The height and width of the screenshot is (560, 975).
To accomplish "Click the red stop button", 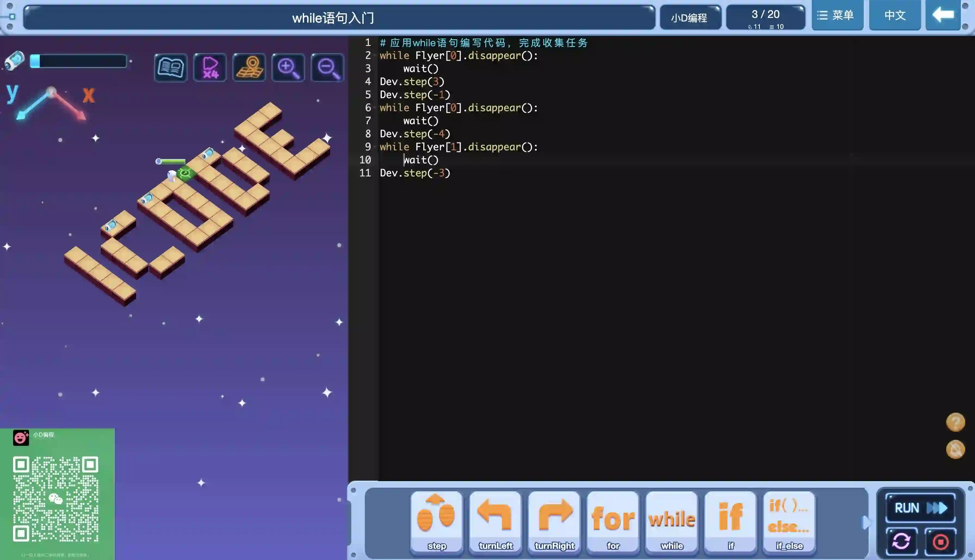I will coord(940,542).
